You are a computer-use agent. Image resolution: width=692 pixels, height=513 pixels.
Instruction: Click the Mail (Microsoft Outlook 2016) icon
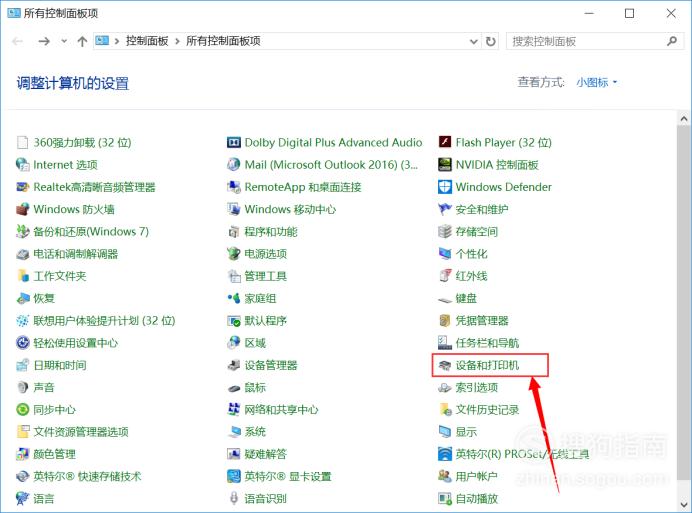233,165
